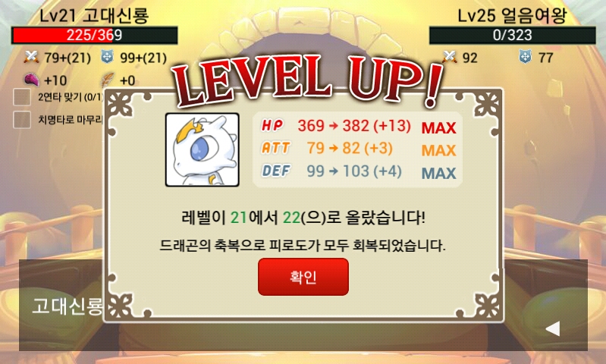606x364 pixels.
Task: Tap the ATT stat label icon
Action: 275,148
